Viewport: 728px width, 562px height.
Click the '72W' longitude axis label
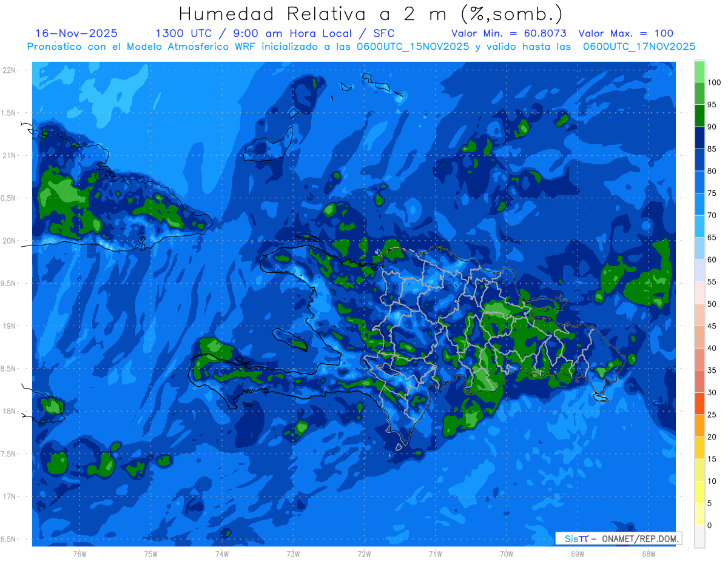pos(364,554)
